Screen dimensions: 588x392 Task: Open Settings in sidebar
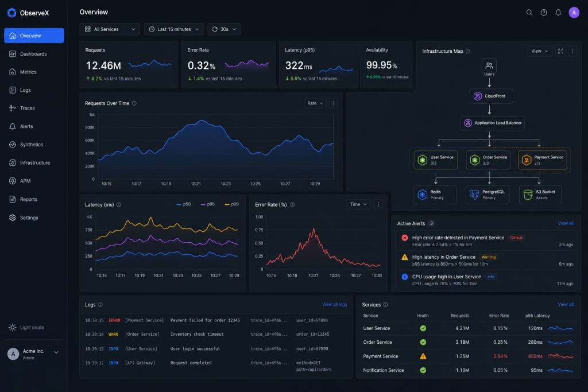34,218
